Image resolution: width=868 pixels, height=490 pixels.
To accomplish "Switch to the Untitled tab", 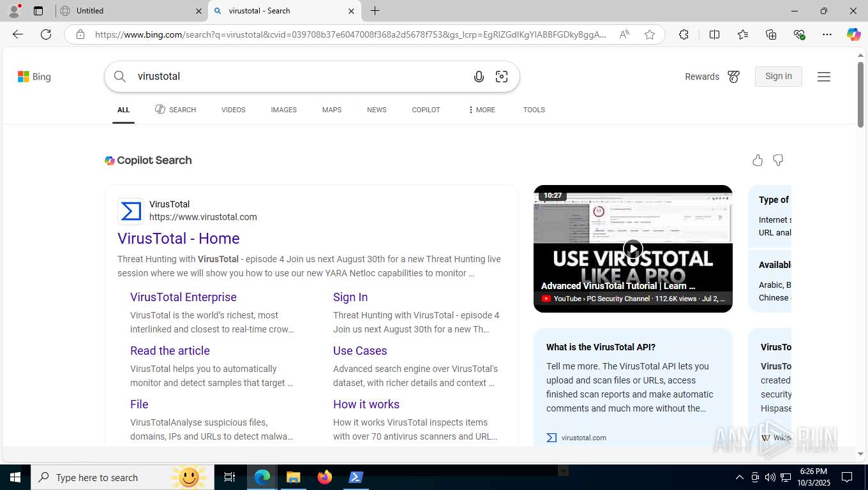I will tap(131, 11).
